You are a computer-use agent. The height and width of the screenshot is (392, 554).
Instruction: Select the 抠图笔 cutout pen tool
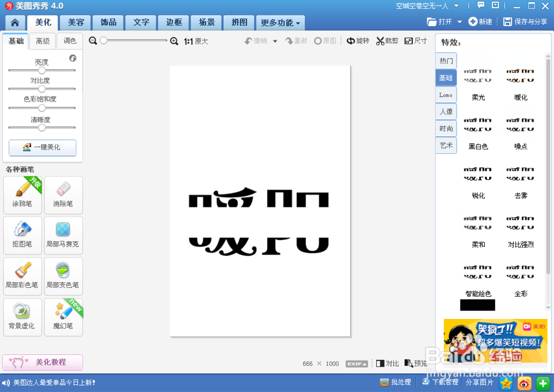coord(23,235)
